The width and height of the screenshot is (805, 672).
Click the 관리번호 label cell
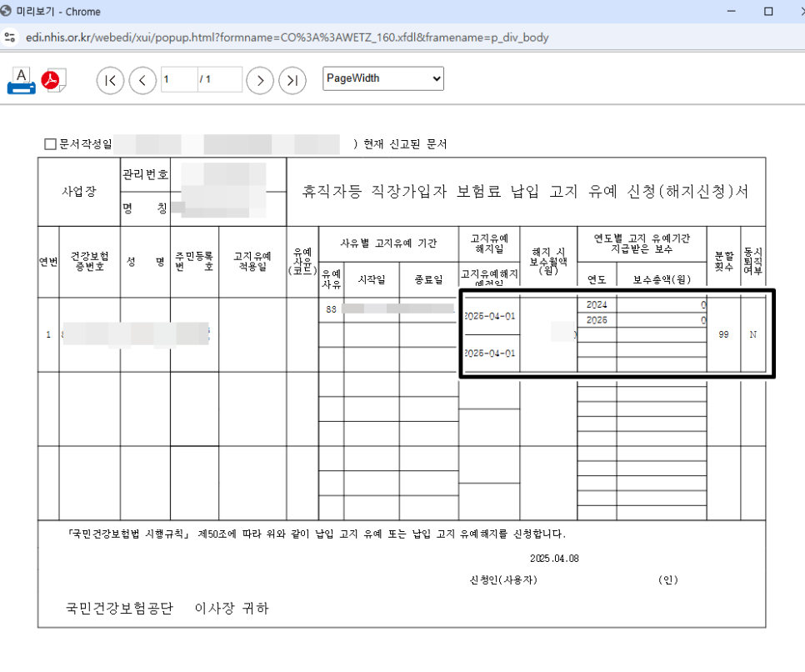145,175
